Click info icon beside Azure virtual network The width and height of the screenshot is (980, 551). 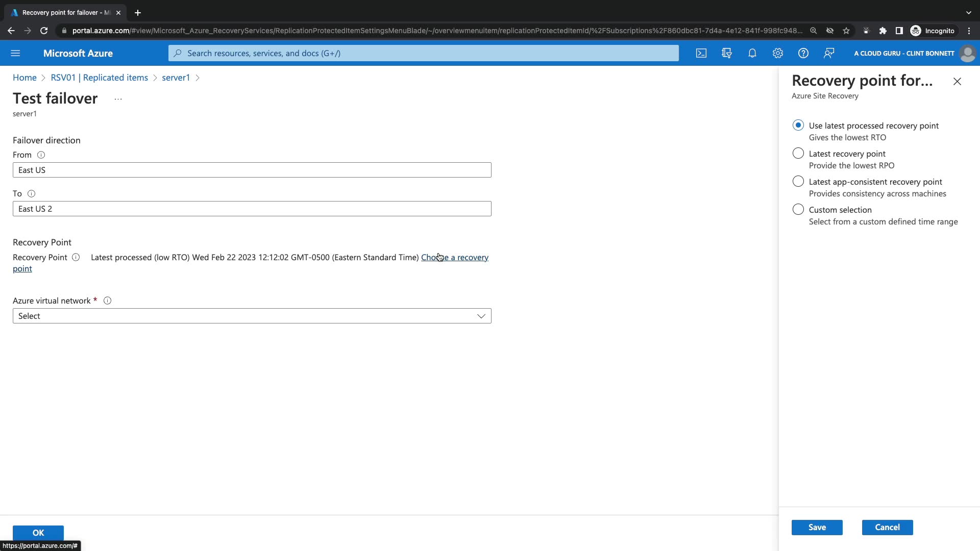tap(108, 300)
